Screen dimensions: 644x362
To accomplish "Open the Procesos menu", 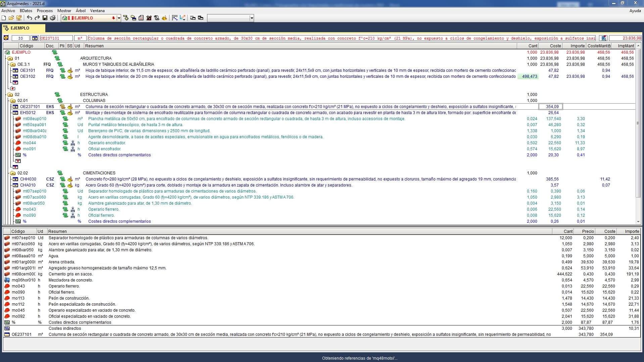I will coord(45,11).
